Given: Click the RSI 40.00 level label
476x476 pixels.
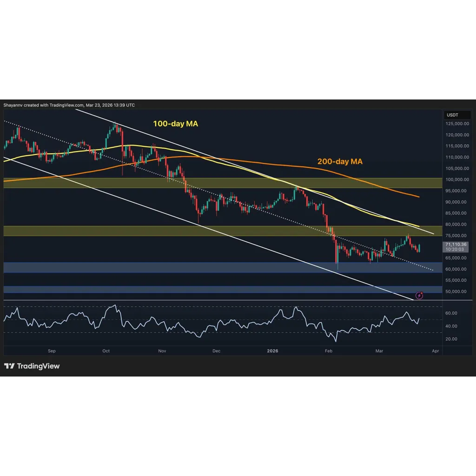Looking at the screenshot, I should pos(451,326).
